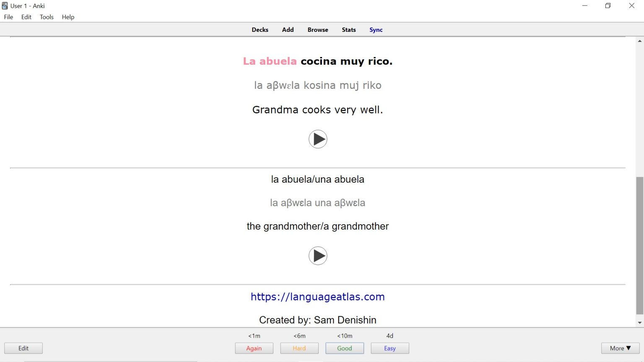Start a Sync with AnkiWeb

[x=376, y=29]
